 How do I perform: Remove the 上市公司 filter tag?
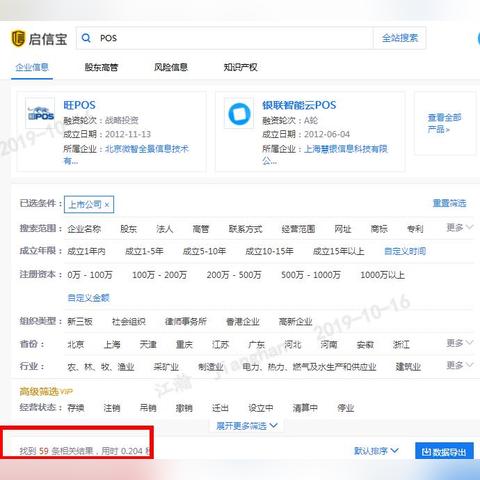107,205
